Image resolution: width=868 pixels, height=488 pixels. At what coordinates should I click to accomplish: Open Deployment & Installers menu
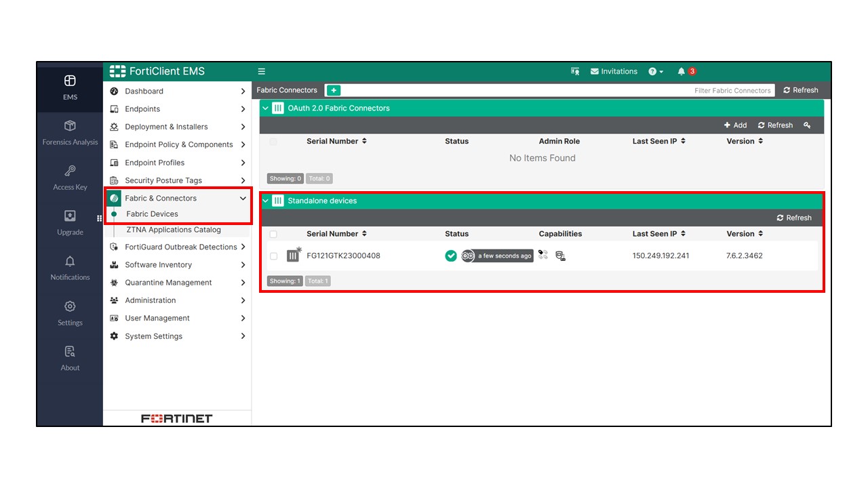click(x=178, y=127)
